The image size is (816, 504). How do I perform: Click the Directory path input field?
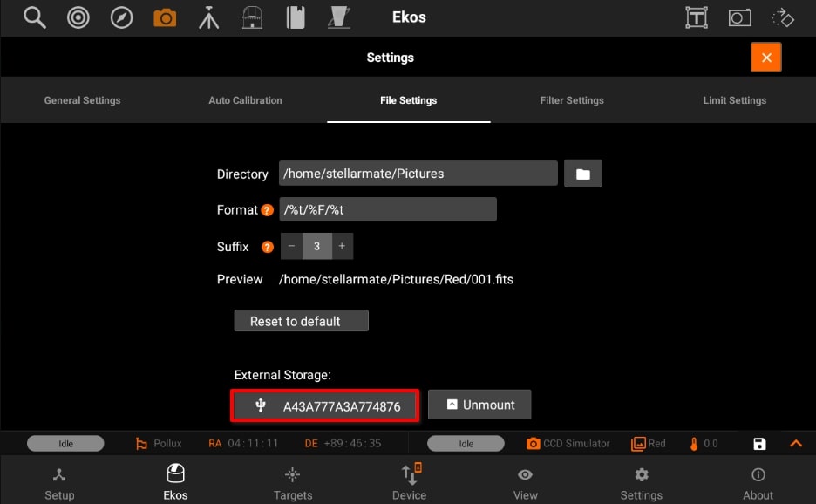click(x=418, y=174)
